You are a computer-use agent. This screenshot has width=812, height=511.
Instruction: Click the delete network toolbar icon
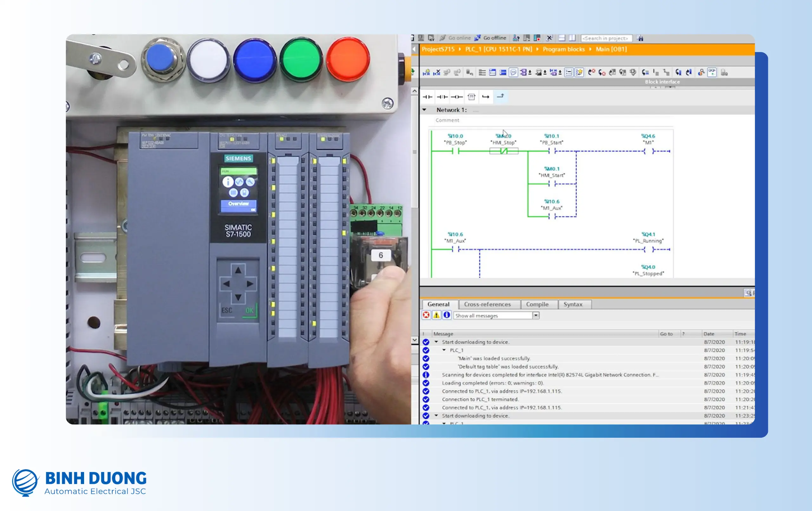437,72
